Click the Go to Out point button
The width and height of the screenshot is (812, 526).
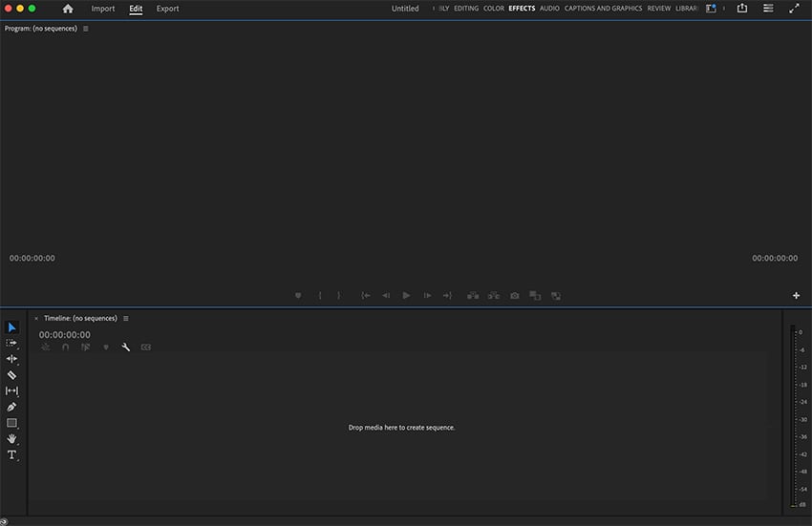[x=447, y=296]
